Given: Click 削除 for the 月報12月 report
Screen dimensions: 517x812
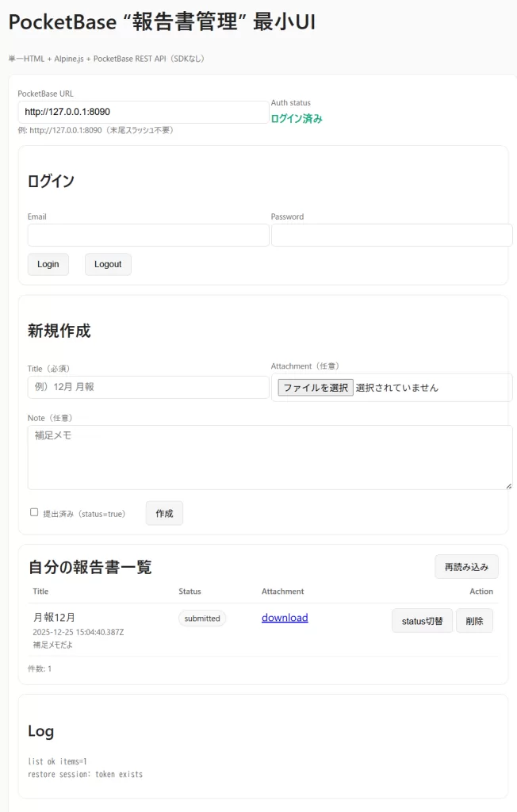Looking at the screenshot, I should pyautogui.click(x=474, y=621).
